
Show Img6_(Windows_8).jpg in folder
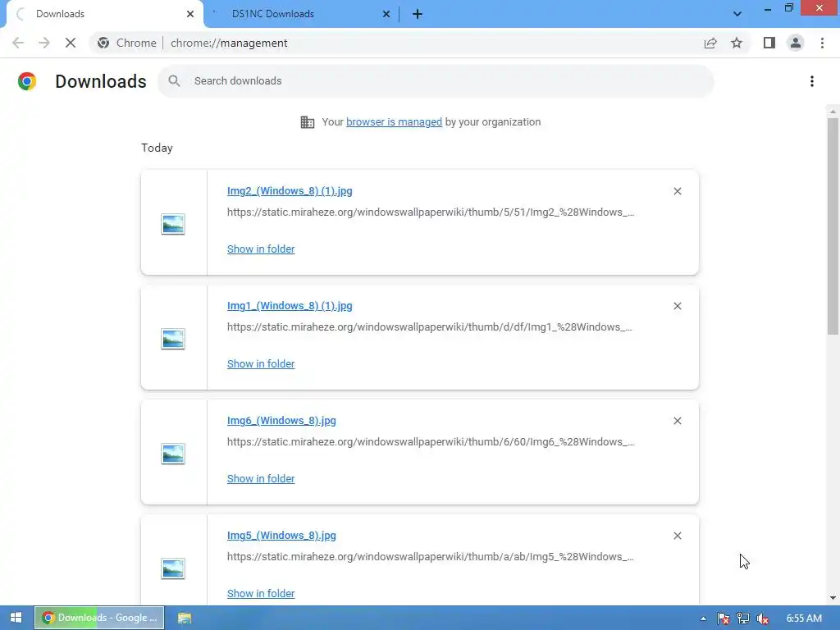(x=261, y=479)
